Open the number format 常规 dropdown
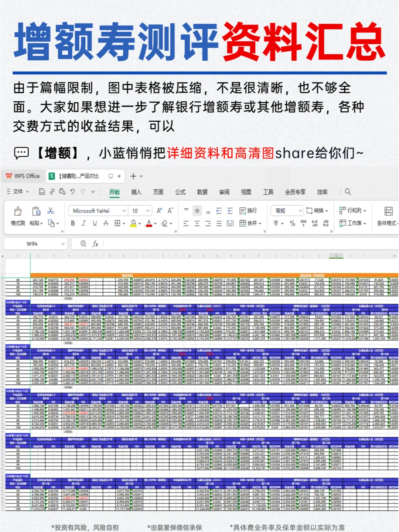 (300, 211)
